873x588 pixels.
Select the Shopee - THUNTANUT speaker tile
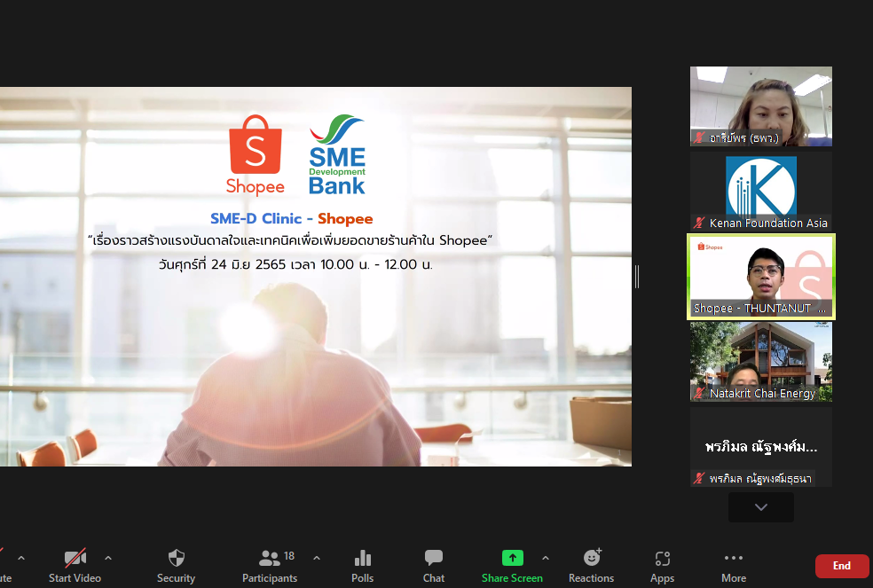coord(761,277)
